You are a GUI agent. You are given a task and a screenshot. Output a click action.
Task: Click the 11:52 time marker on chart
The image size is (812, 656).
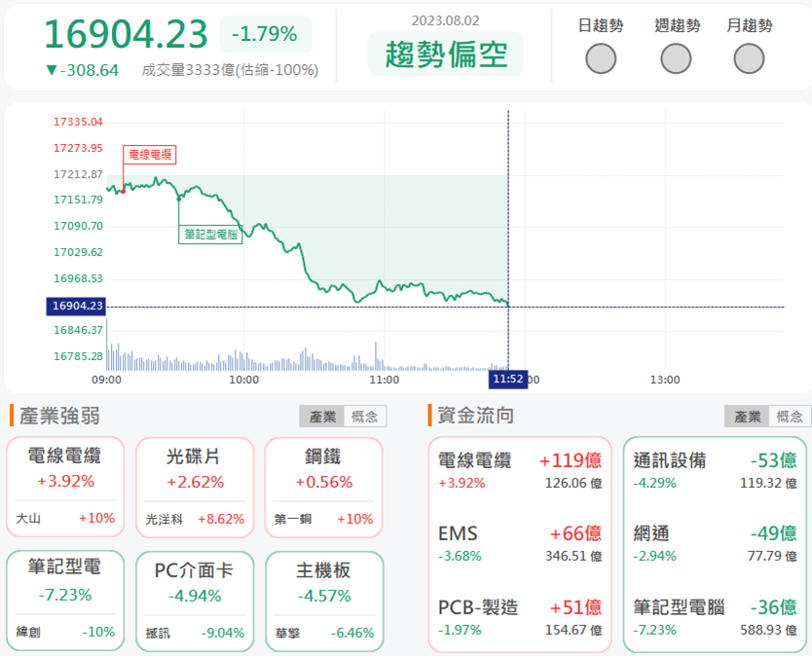coord(508,379)
